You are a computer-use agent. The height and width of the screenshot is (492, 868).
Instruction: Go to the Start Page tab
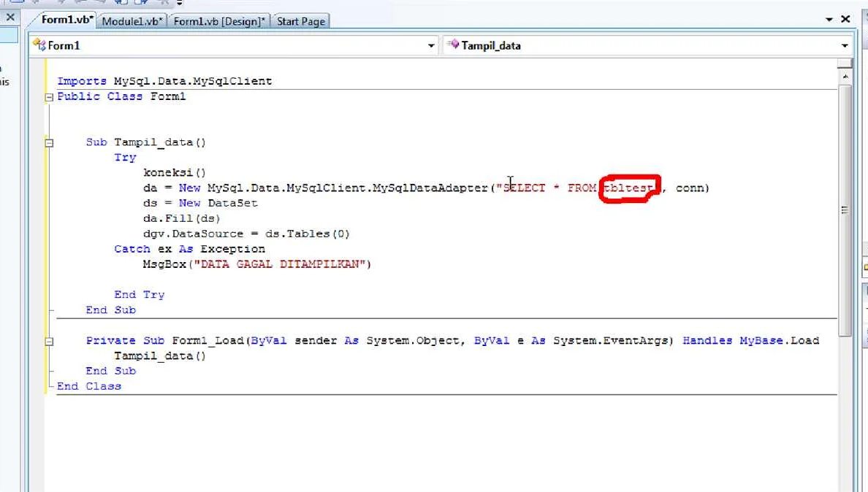pyautogui.click(x=300, y=21)
